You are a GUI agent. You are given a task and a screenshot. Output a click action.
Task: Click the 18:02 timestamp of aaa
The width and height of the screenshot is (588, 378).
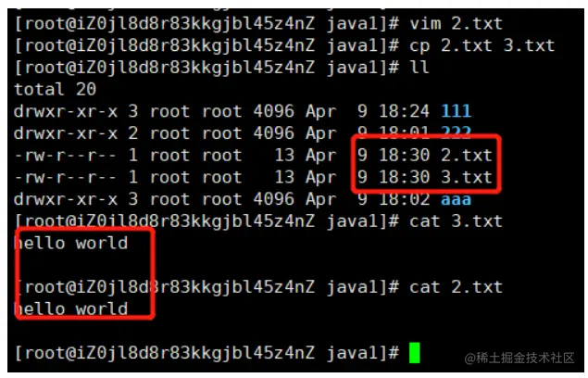[x=404, y=199]
